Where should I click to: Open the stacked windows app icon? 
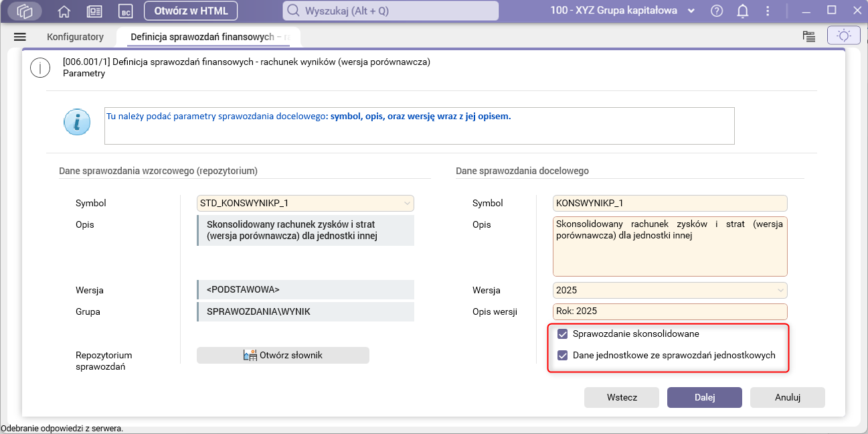point(25,11)
